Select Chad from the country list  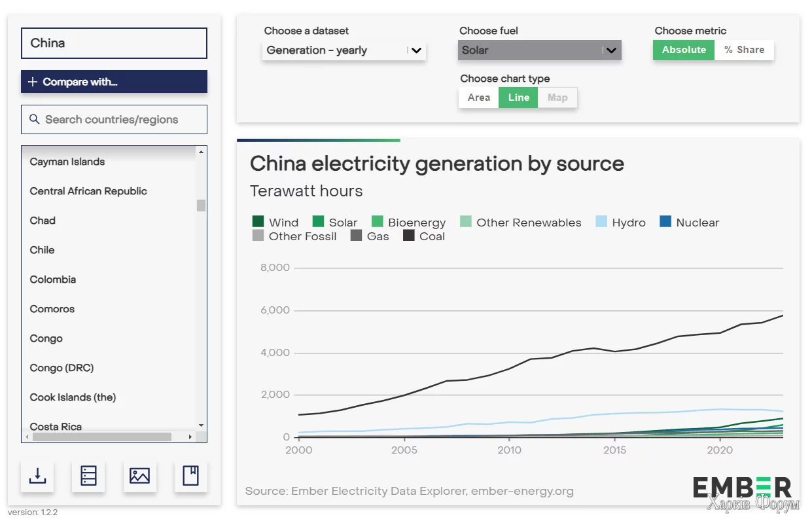tap(43, 221)
